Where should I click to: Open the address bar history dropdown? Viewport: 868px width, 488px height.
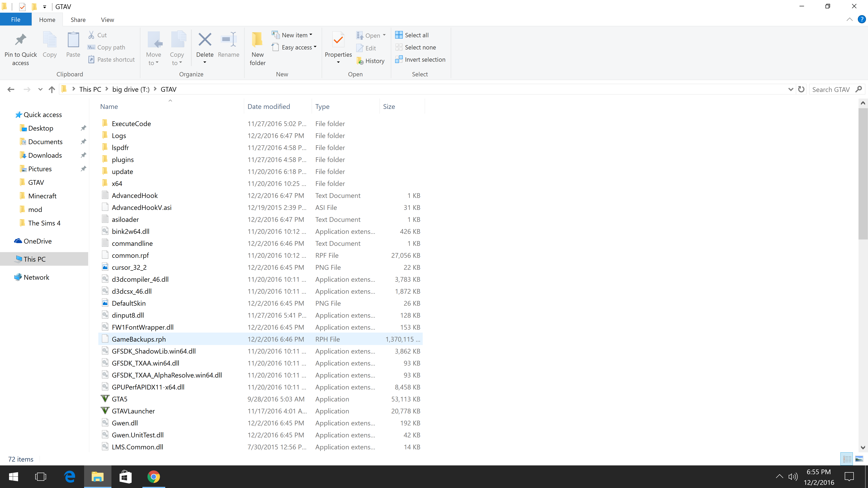pos(790,89)
